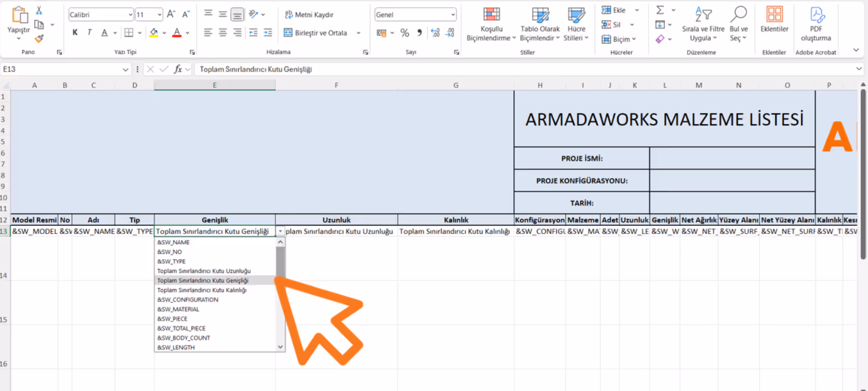Open the font size 11 box
The height and width of the screenshot is (391, 868).
click(149, 15)
